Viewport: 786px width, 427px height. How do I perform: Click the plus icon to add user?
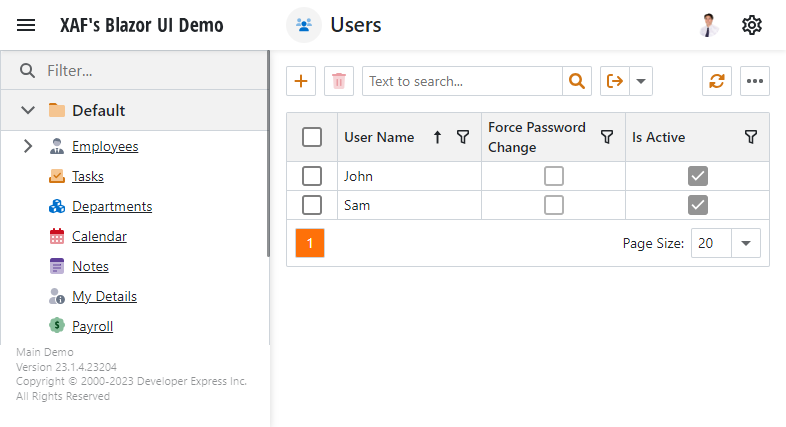click(x=301, y=81)
